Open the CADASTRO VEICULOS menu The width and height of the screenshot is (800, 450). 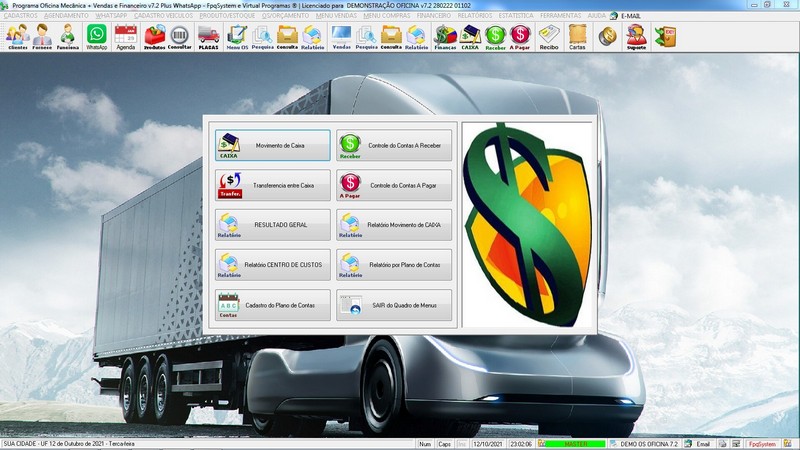(163, 16)
